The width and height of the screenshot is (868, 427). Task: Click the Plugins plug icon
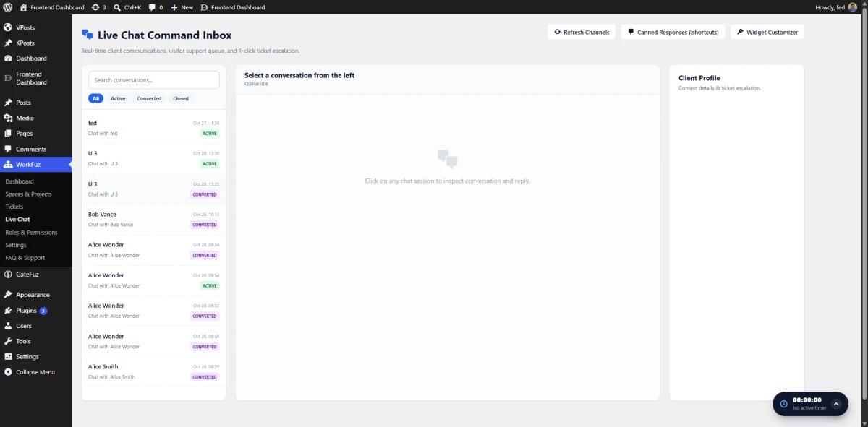tap(8, 311)
